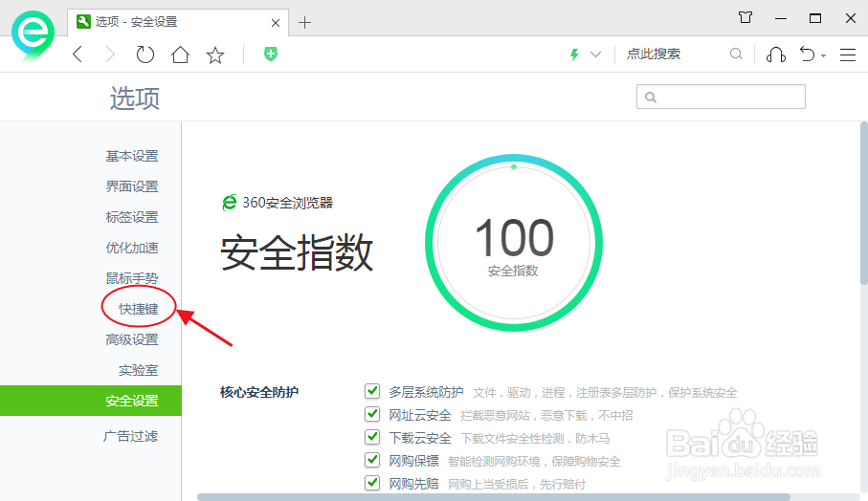Click the 360 browser logo icon

tap(33, 35)
